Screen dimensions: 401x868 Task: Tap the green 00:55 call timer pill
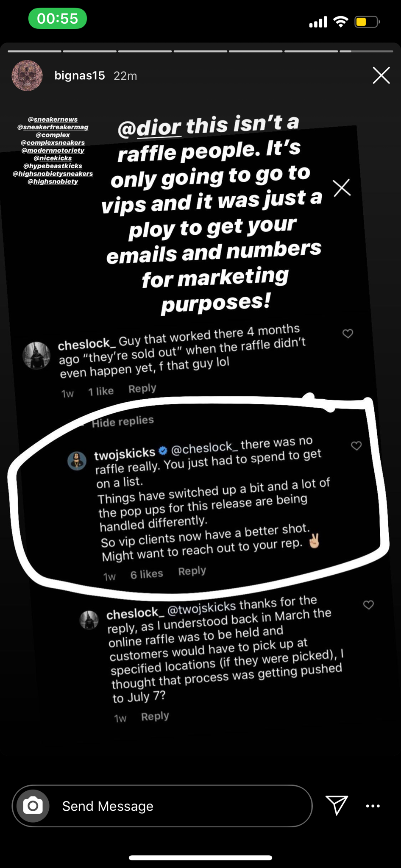pos(58,19)
